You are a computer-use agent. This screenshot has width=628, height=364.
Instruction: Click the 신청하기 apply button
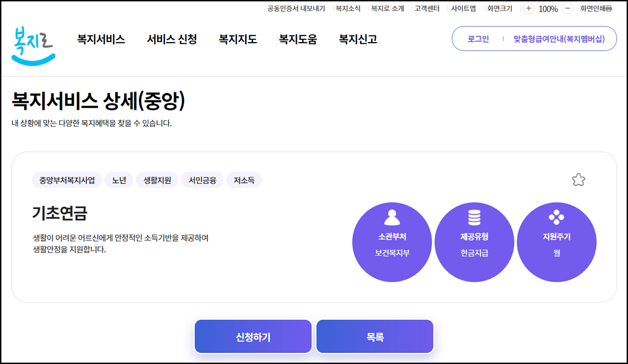(x=253, y=336)
